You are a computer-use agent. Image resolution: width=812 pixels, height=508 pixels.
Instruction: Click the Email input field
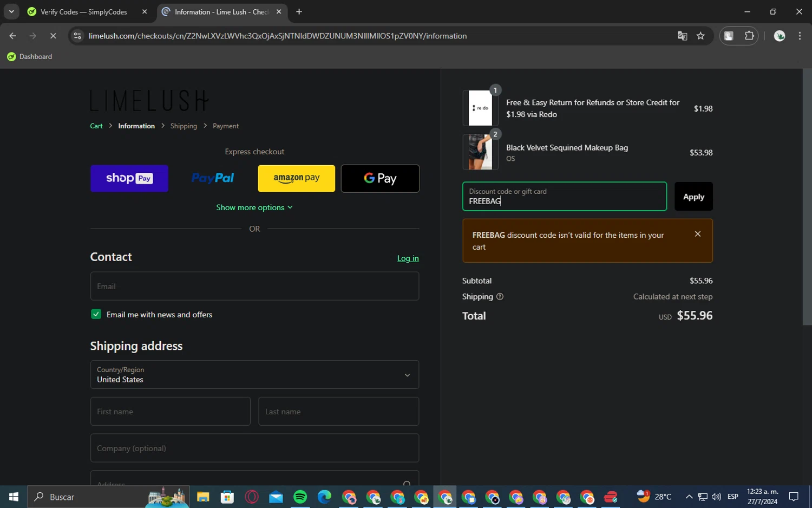tap(254, 286)
